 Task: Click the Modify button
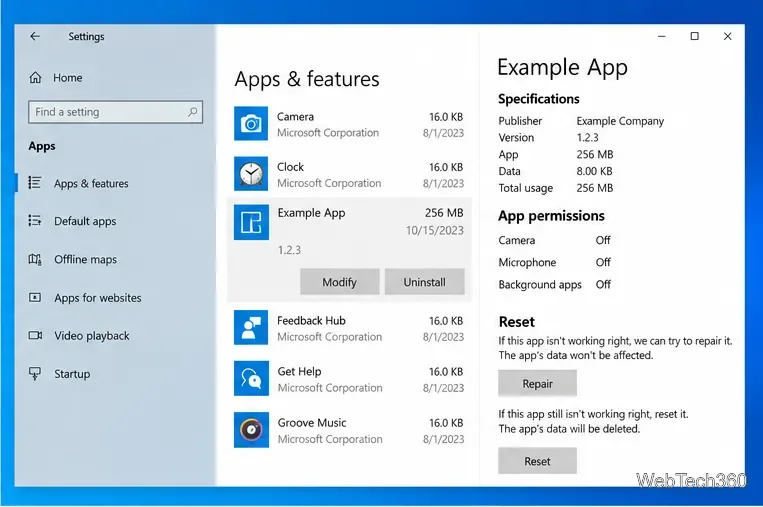[x=340, y=282]
